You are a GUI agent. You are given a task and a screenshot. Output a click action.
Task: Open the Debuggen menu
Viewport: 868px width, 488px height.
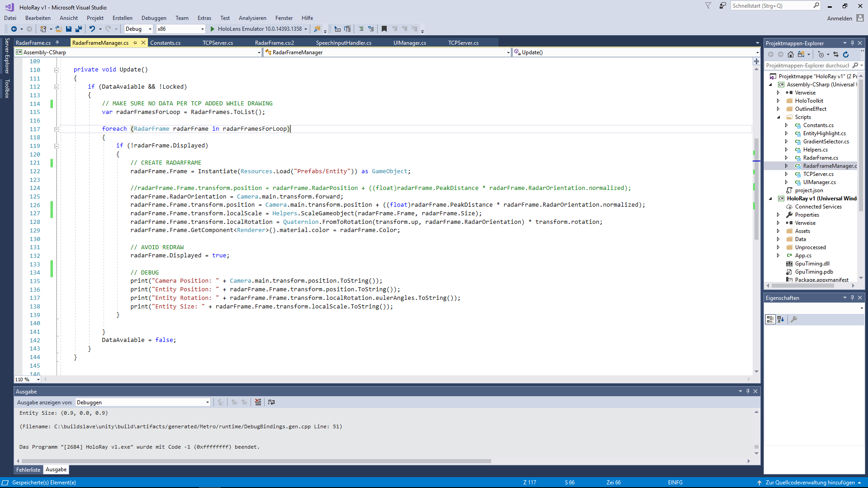coord(154,18)
